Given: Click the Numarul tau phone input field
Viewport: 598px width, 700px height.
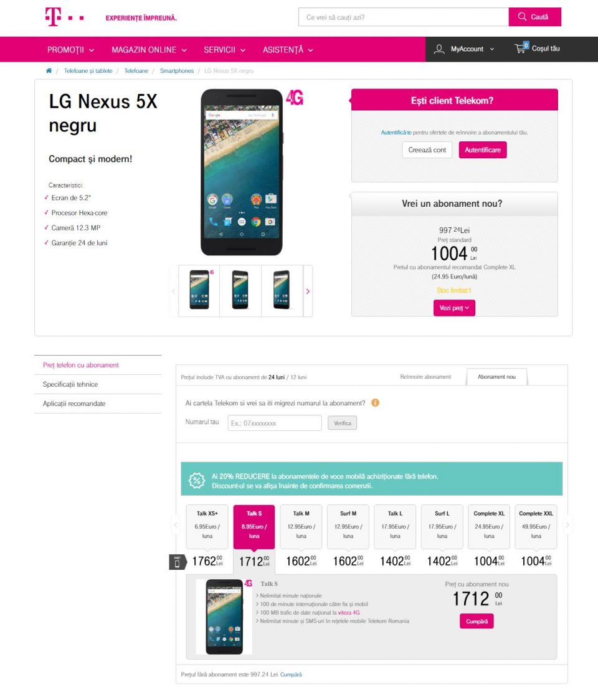Looking at the screenshot, I should coord(275,423).
